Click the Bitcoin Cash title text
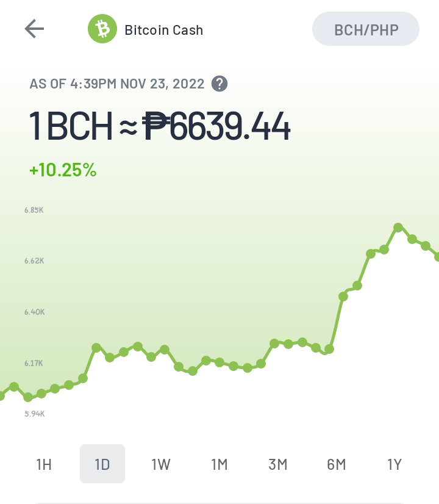 point(164,31)
